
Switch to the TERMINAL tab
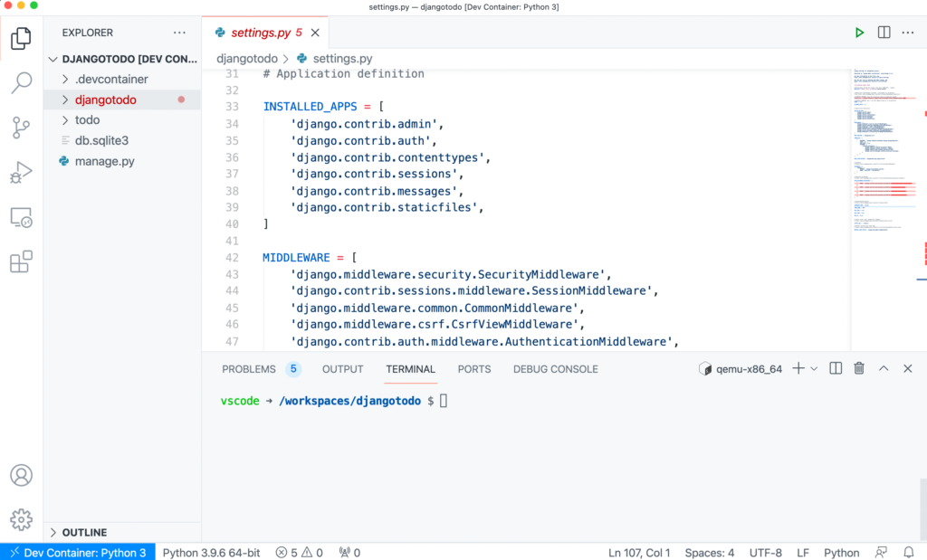point(410,369)
